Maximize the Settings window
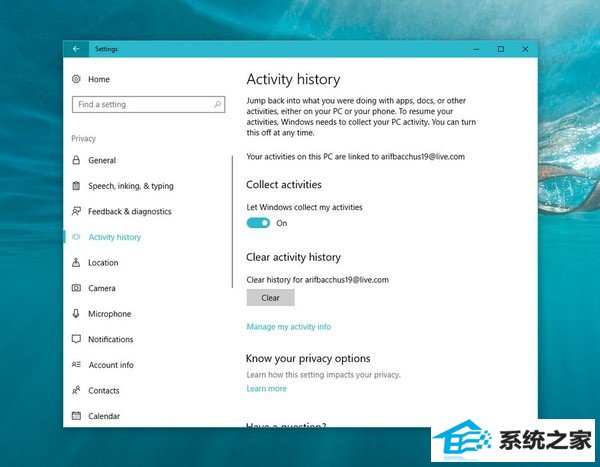 (x=501, y=49)
